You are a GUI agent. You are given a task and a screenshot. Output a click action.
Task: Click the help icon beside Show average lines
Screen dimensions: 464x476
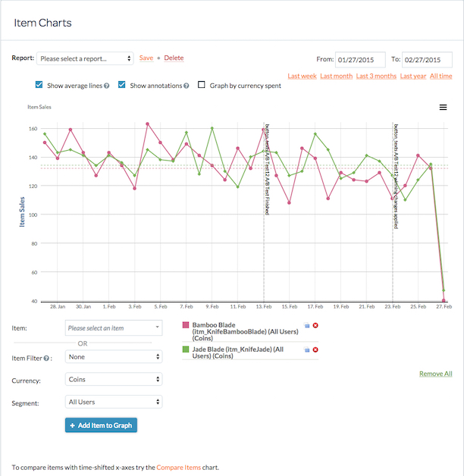coord(107,86)
